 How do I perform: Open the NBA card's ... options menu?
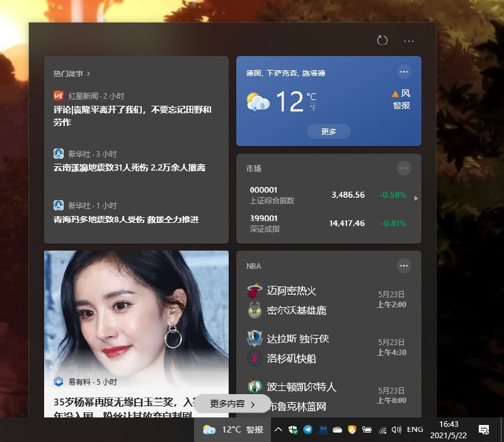point(404,266)
